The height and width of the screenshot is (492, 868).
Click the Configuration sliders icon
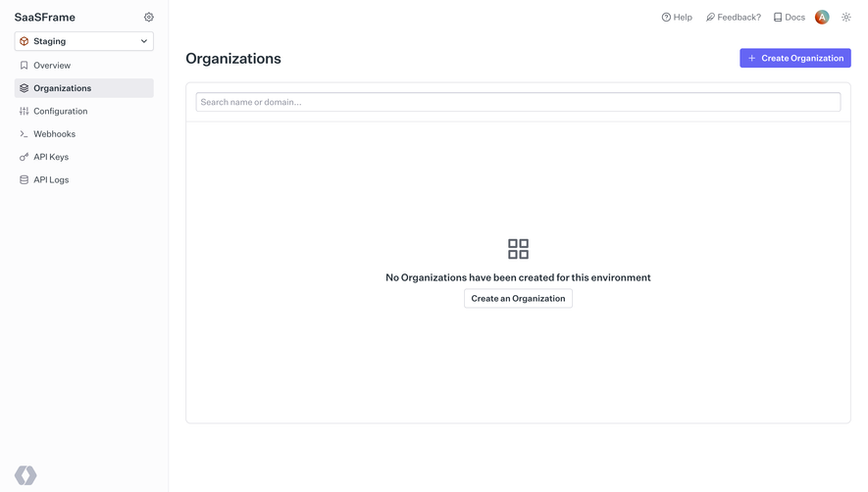[x=24, y=112]
